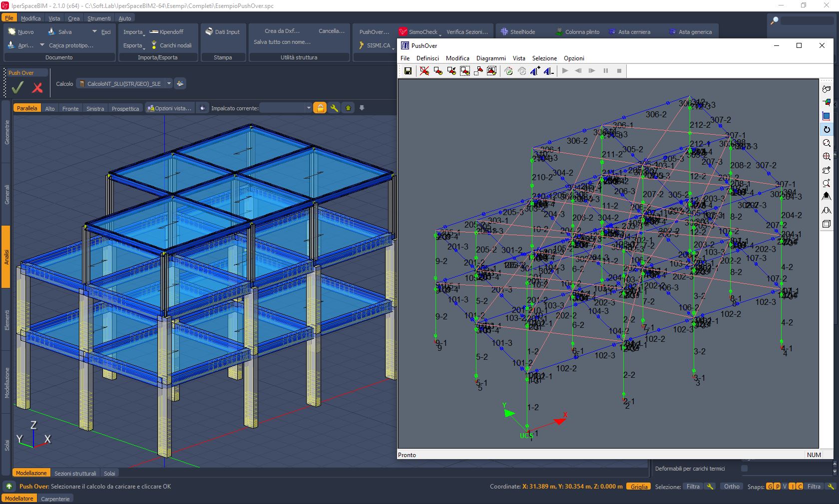
Task: Click the Opzioni vista button
Action: (169, 108)
